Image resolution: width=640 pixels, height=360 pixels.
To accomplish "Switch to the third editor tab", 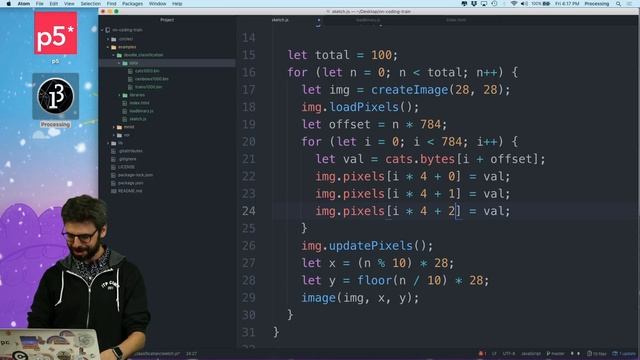I will pyautogui.click(x=456, y=20).
